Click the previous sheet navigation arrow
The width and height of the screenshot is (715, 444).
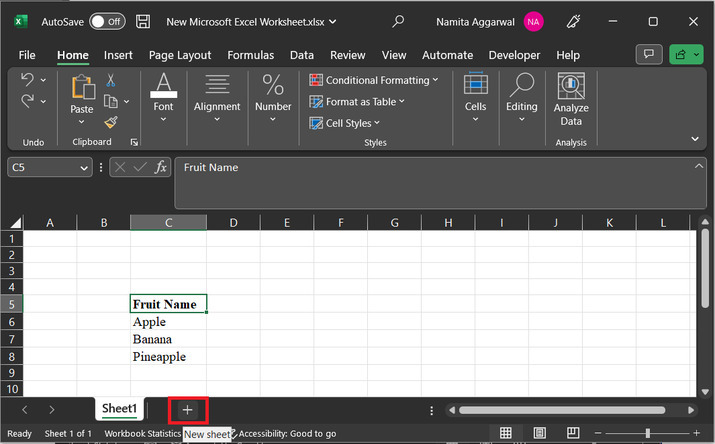tap(25, 410)
